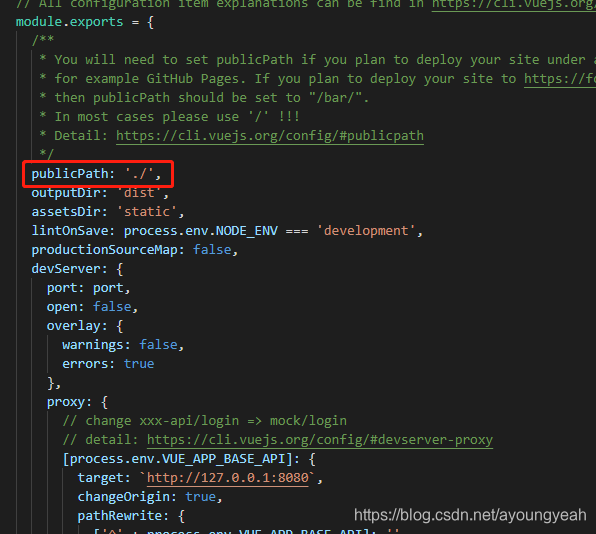Click process.env.VUE_APP_BASE_API key in brackets

178,459
